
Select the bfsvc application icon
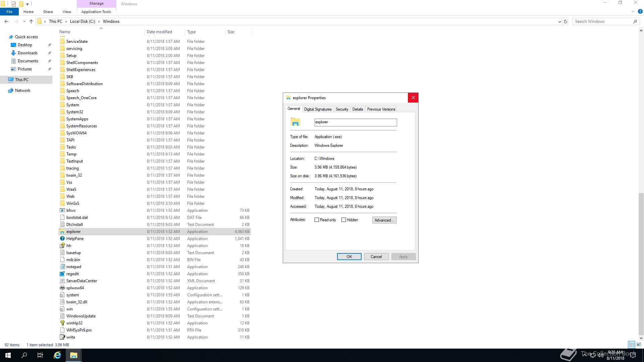coord(62,210)
